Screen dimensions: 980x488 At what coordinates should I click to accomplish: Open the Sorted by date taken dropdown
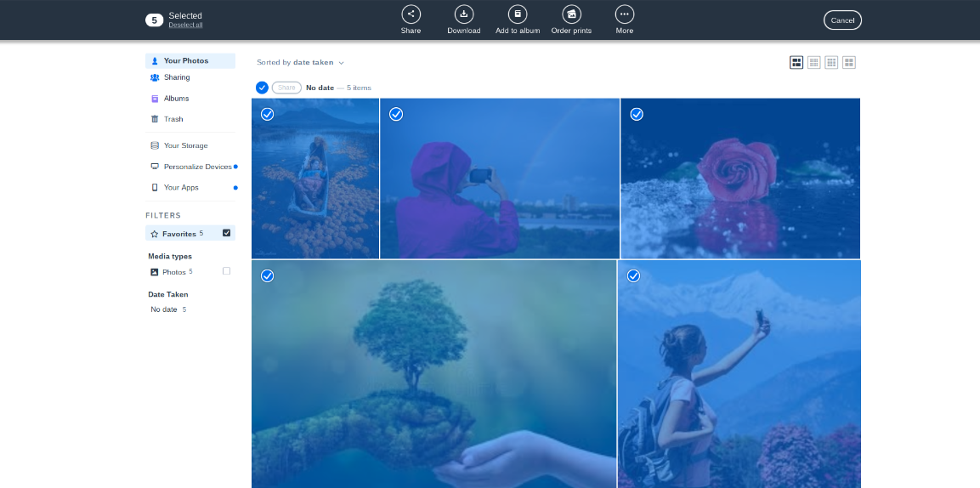tap(300, 62)
